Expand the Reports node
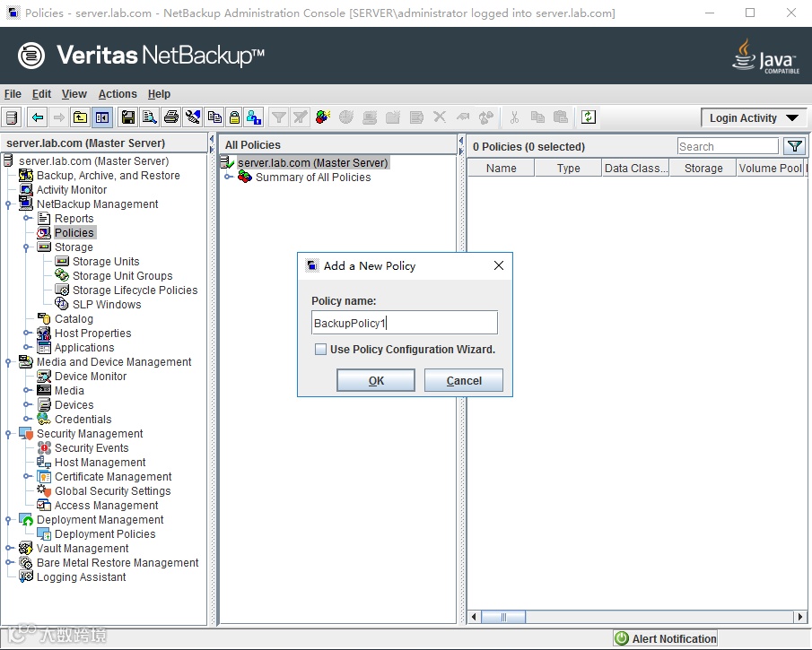 [26, 219]
